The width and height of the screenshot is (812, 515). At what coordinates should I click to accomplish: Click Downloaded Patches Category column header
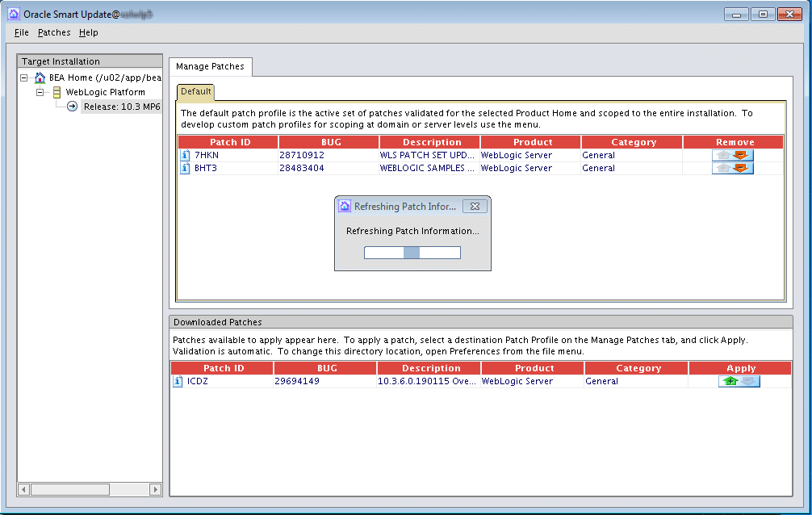pyautogui.click(x=638, y=368)
